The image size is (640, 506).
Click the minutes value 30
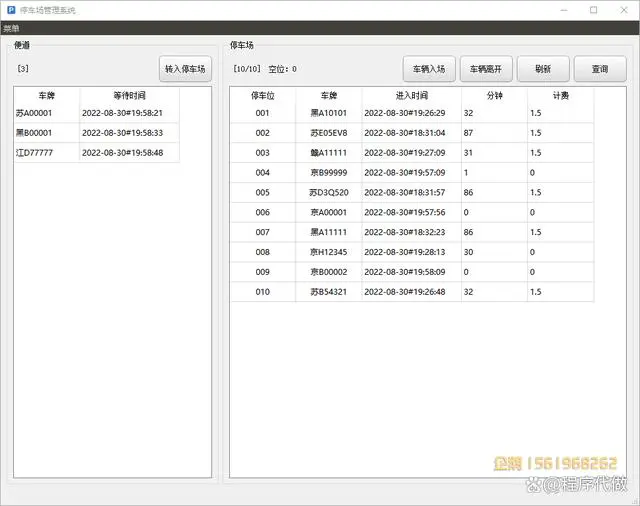point(468,252)
